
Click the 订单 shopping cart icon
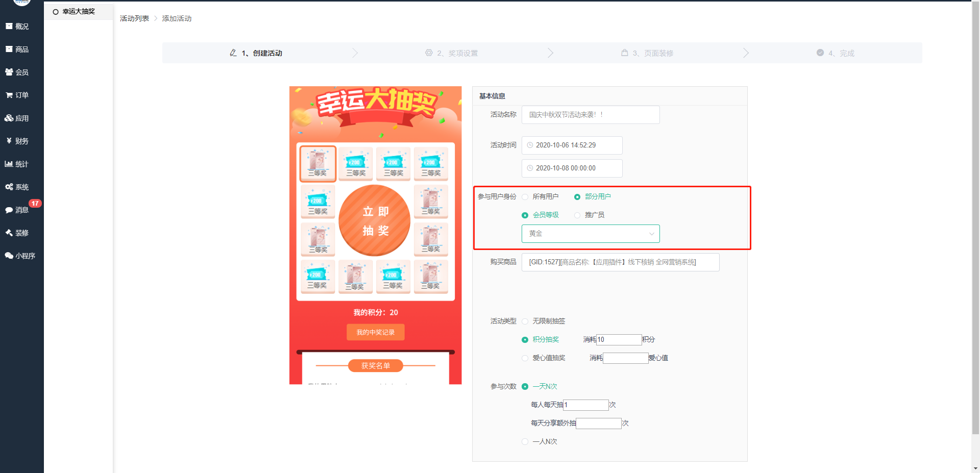(x=9, y=95)
